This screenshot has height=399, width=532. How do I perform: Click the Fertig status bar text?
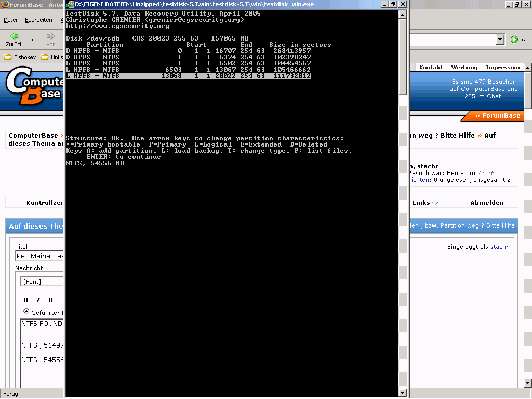10,394
